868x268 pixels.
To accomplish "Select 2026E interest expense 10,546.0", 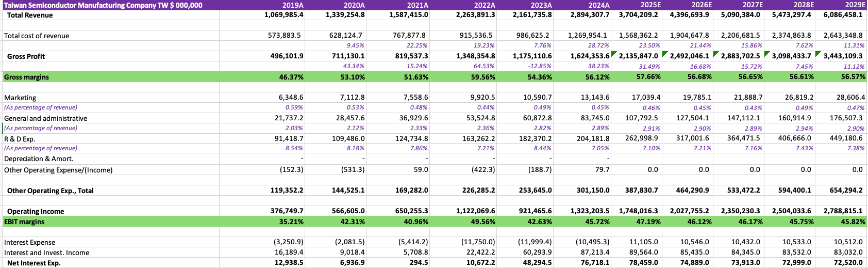I will point(694,242).
